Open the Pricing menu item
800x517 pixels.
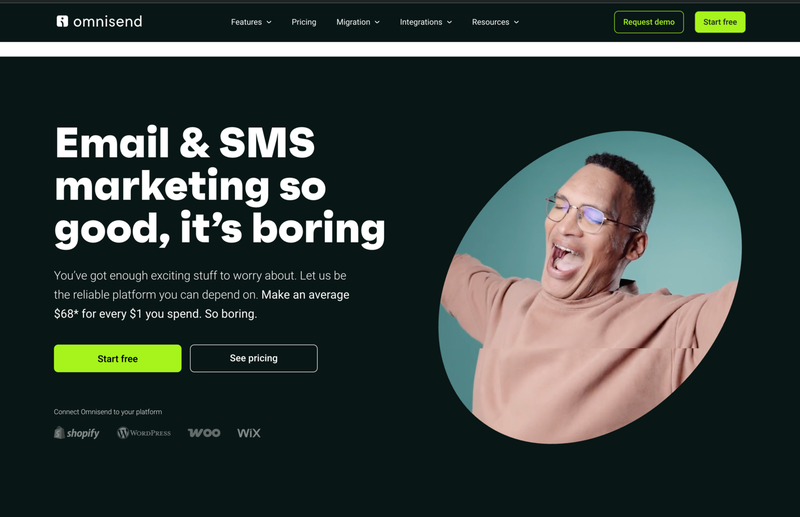click(x=304, y=22)
